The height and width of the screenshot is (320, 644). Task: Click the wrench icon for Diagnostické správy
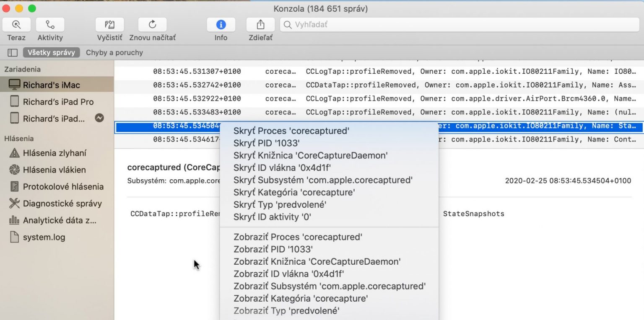[x=15, y=204]
